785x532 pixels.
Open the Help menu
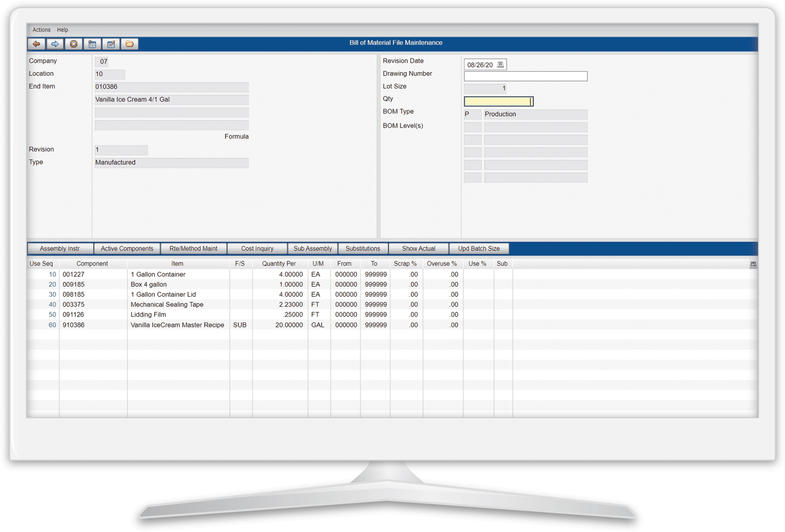coord(63,30)
